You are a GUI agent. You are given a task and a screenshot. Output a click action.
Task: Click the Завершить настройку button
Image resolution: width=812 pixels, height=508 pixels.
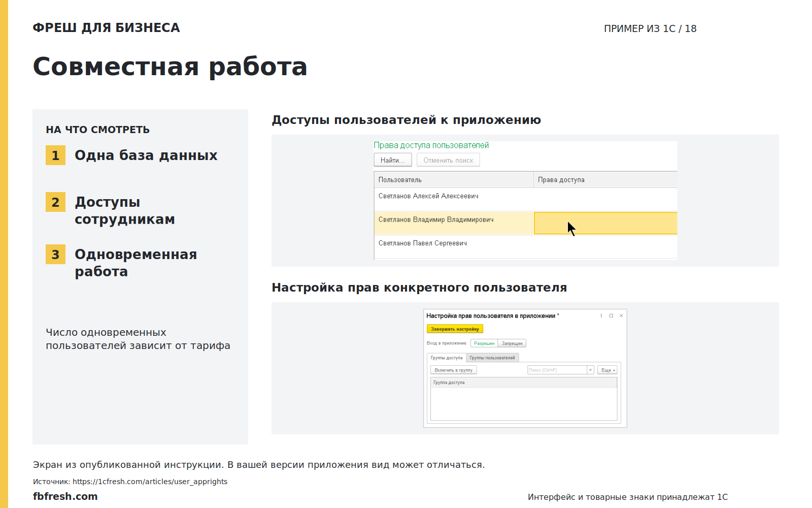455,329
